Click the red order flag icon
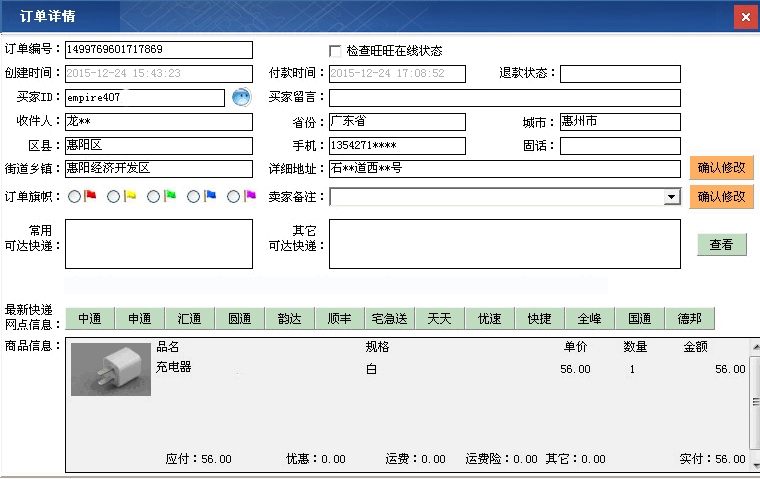 point(90,197)
